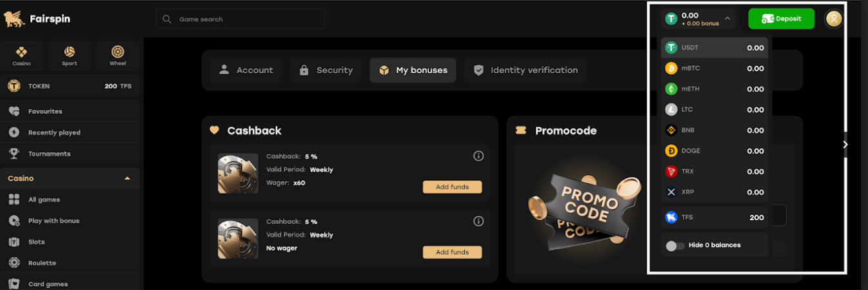Screen dimensions: 868x290
Task: Select the DOGE currency balance
Action: (x=715, y=150)
